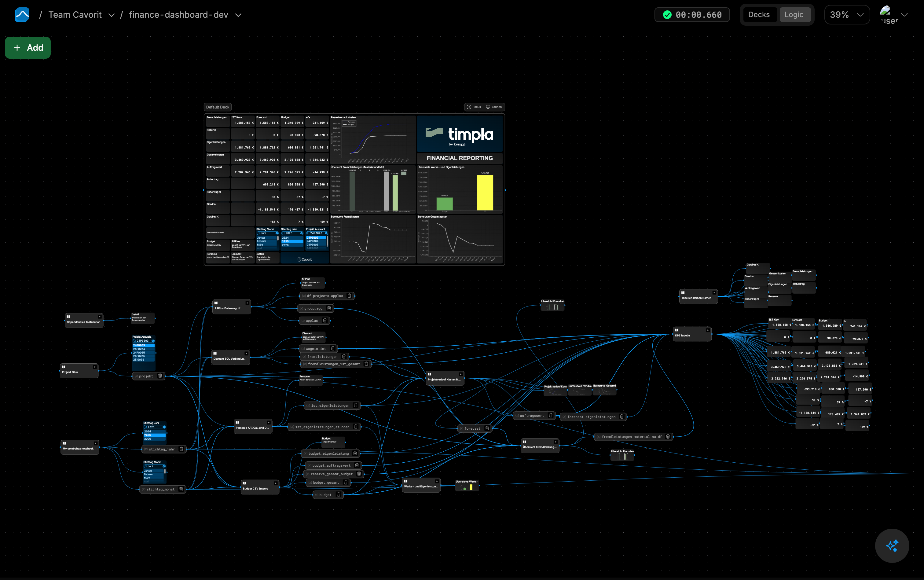This screenshot has width=924, height=580.
Task: Open the 39% zoom level dropdown
Action: pyautogui.click(x=846, y=15)
